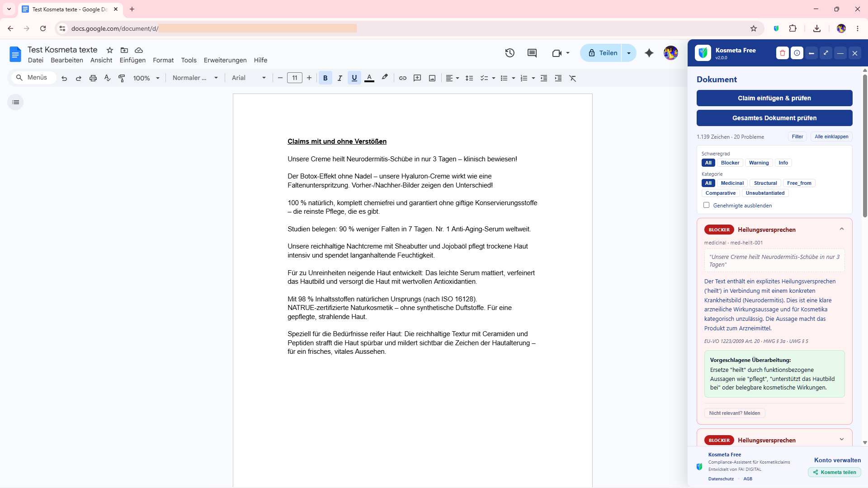This screenshot has width=868, height=488.
Task: Open the text color picker
Action: click(x=369, y=78)
